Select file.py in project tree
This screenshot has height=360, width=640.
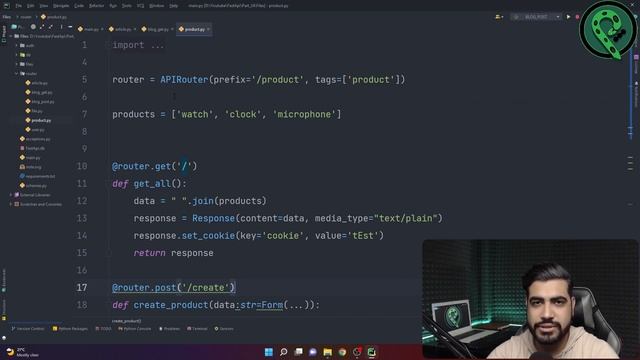pyautogui.click(x=34, y=111)
